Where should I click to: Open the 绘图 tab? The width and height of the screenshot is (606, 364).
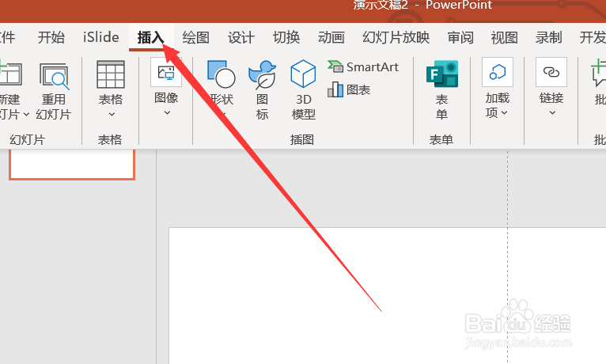(196, 37)
